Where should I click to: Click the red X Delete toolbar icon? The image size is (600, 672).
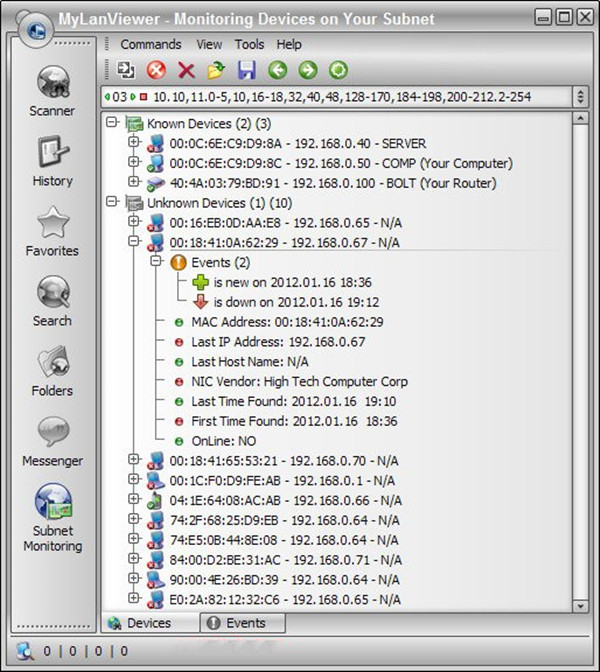click(186, 70)
